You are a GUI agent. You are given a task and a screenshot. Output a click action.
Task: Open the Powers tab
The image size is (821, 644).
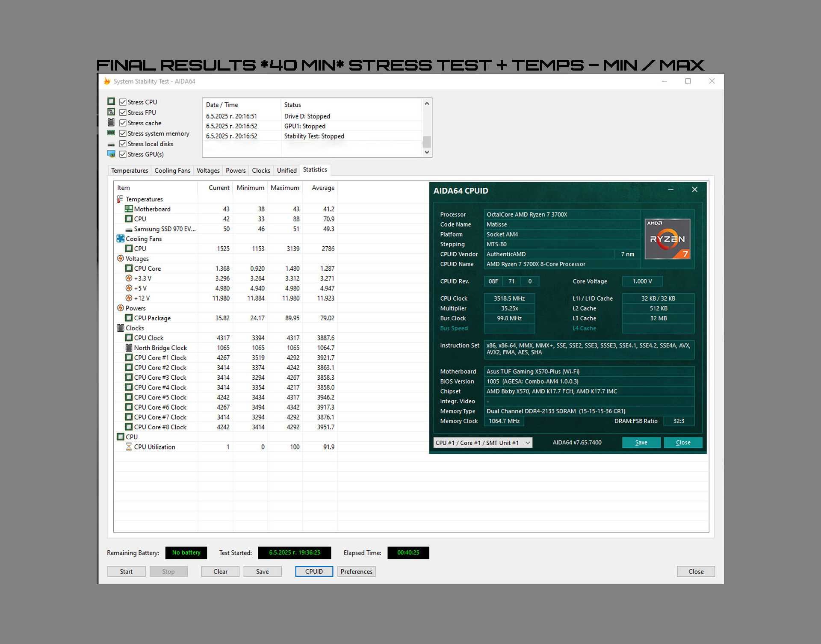click(236, 171)
